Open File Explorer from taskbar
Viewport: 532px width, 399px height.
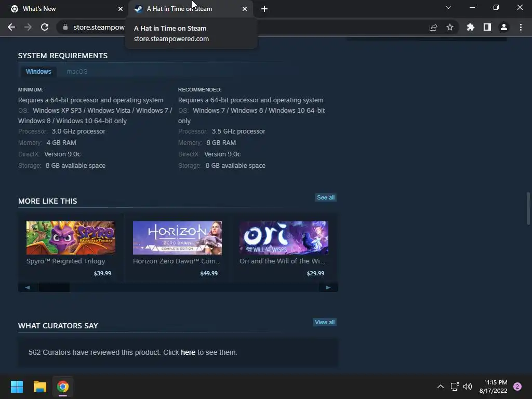click(39, 387)
